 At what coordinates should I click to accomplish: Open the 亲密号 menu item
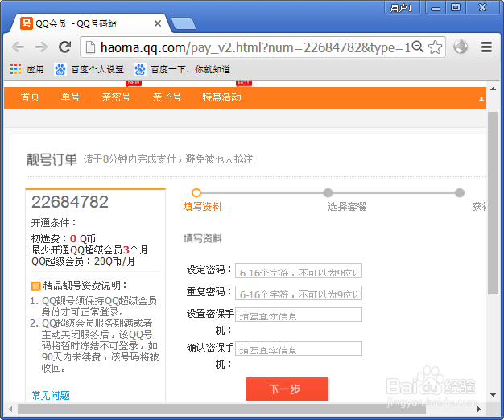tap(116, 97)
